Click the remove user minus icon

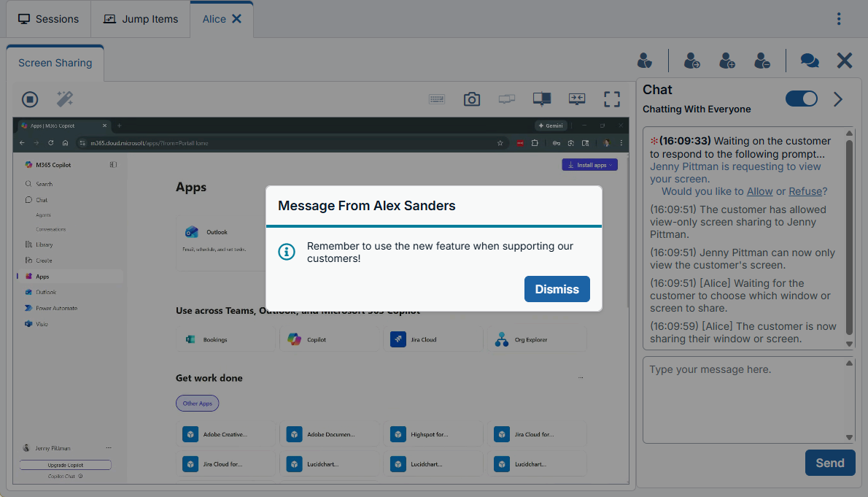tap(762, 61)
